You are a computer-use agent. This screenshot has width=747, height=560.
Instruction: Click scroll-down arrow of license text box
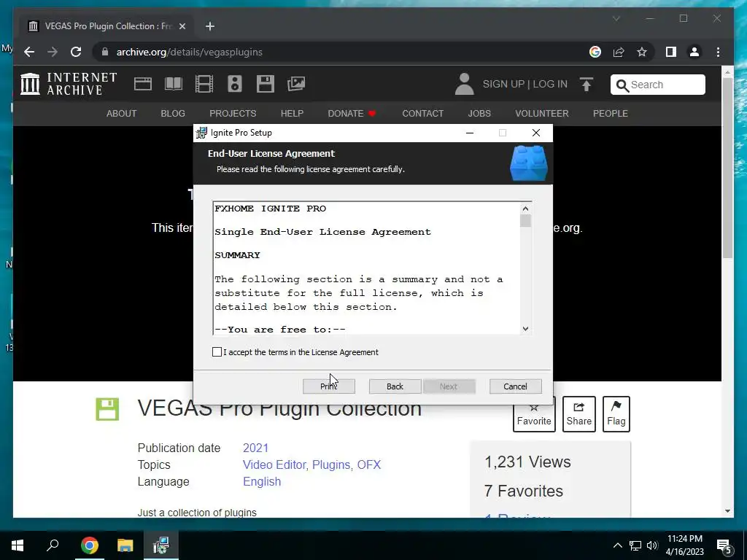[525, 329]
